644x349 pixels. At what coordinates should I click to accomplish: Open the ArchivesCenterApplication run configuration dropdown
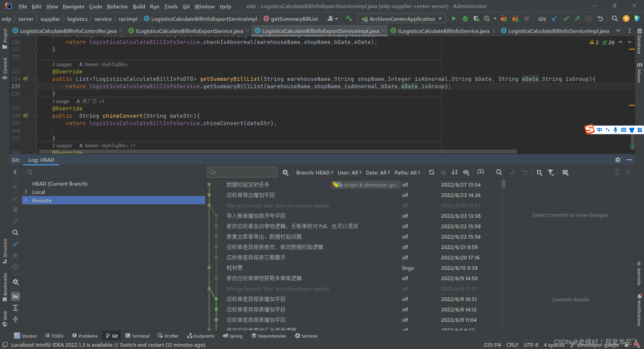tap(401, 19)
